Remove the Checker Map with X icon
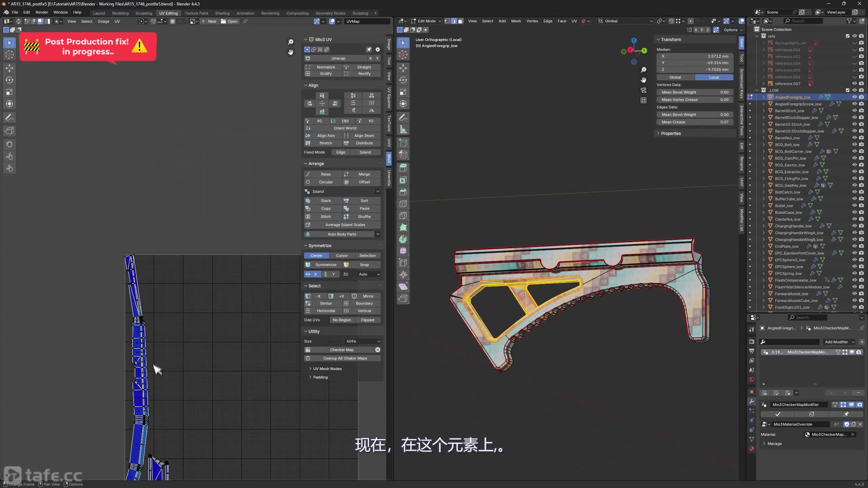This screenshot has height=488, width=868. pyautogui.click(x=378, y=350)
